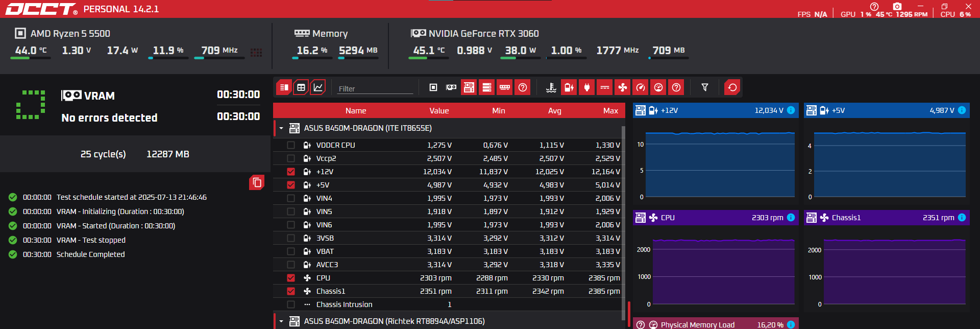Open info for the +12V graph
This screenshot has height=329, width=980.
click(791, 110)
